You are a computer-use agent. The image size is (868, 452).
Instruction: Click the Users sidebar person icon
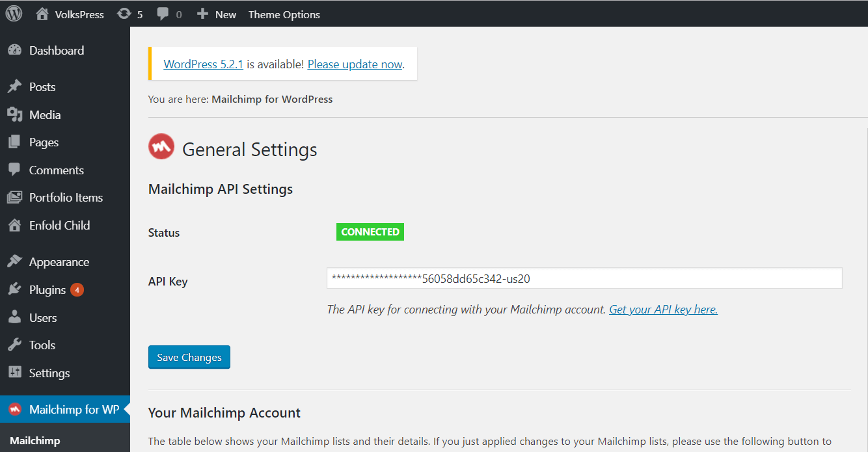point(16,317)
